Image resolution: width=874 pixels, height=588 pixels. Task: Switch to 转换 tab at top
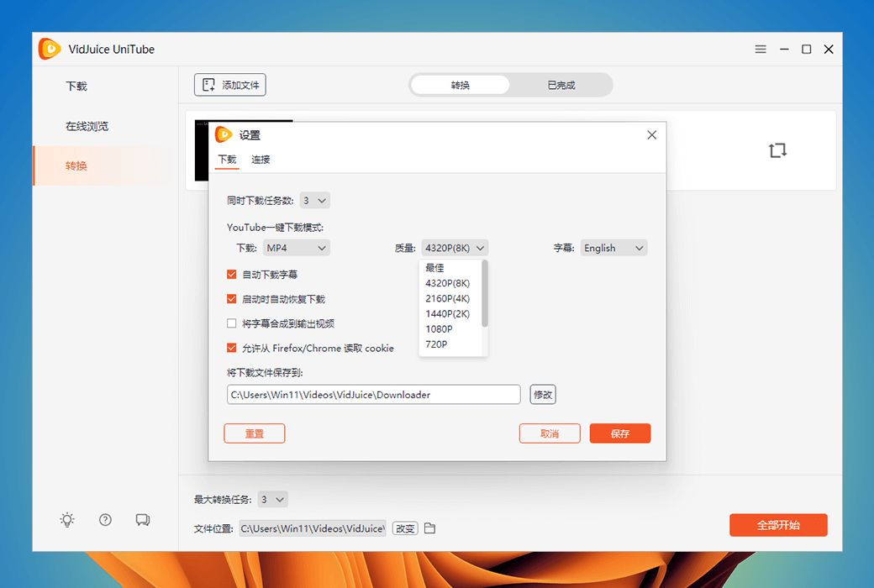click(x=461, y=85)
